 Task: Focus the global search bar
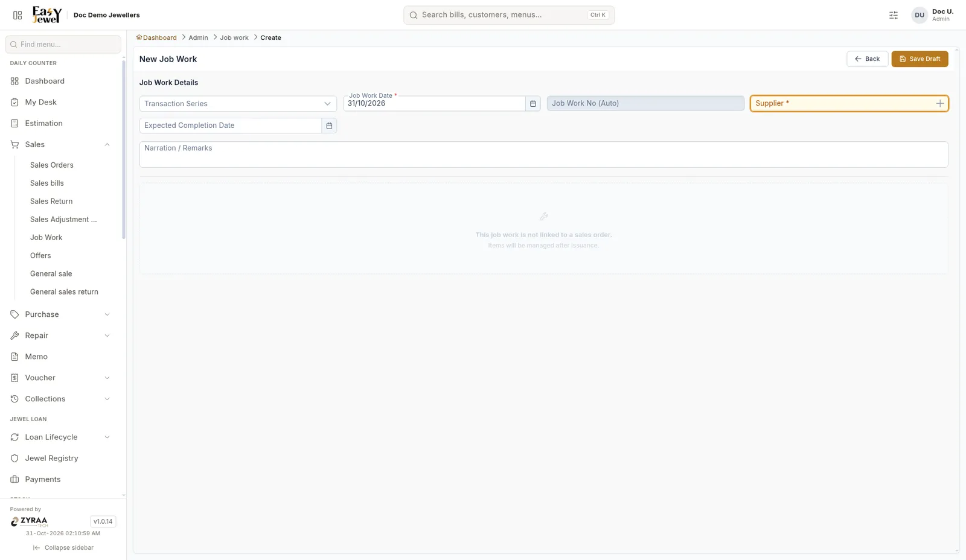(509, 15)
